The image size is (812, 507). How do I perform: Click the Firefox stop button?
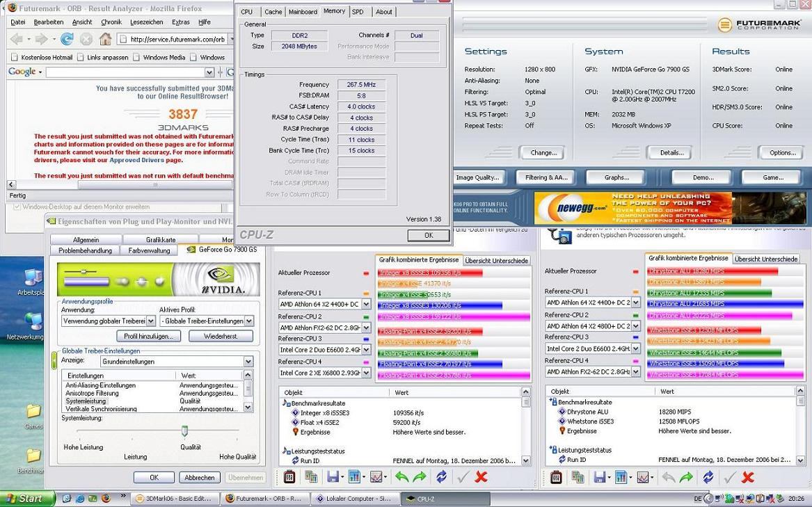[86, 39]
